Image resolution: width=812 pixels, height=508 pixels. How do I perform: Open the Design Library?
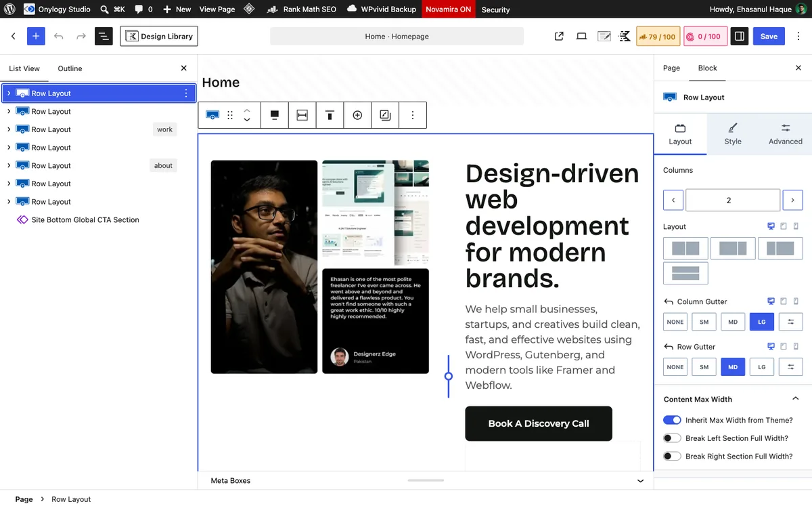[159, 36]
